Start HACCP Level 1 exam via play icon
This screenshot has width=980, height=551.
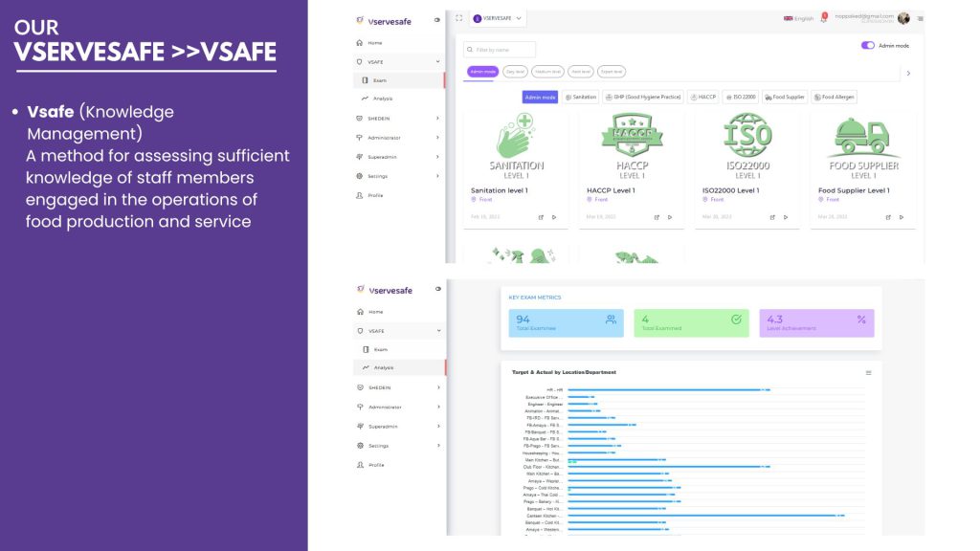pos(670,217)
